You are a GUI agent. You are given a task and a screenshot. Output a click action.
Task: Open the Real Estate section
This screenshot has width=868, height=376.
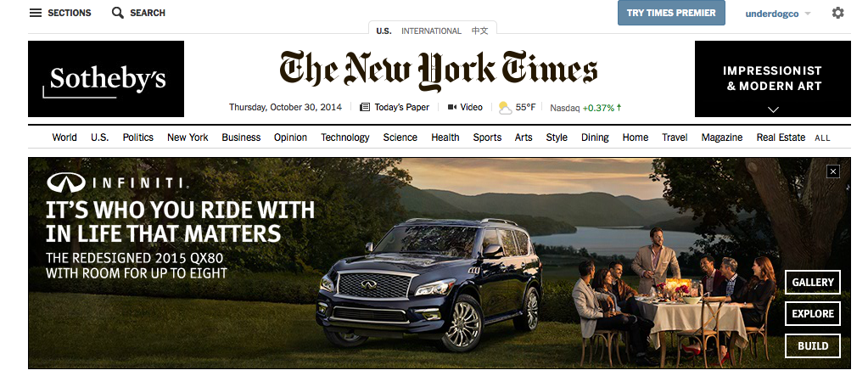(x=781, y=137)
